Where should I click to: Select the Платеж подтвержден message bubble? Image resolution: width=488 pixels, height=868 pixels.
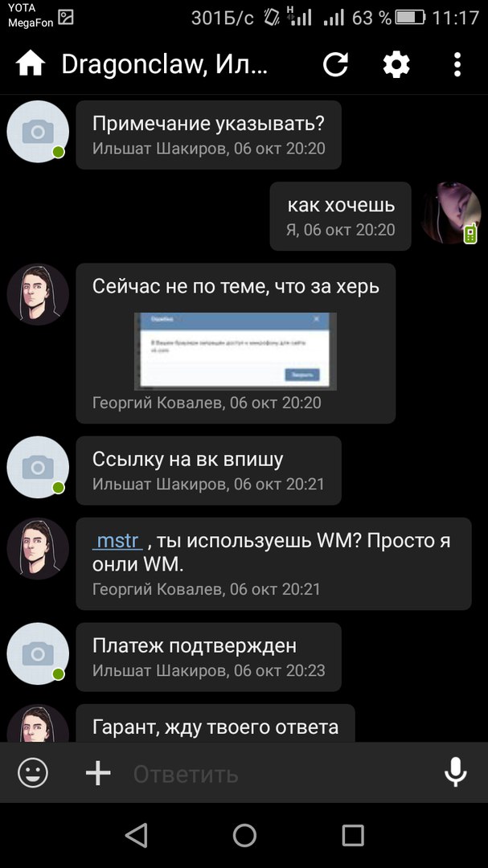208,657
